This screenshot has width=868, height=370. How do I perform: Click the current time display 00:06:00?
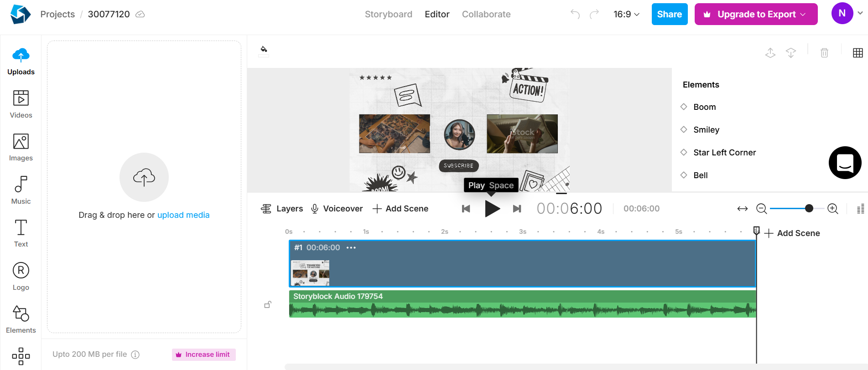[x=569, y=209]
